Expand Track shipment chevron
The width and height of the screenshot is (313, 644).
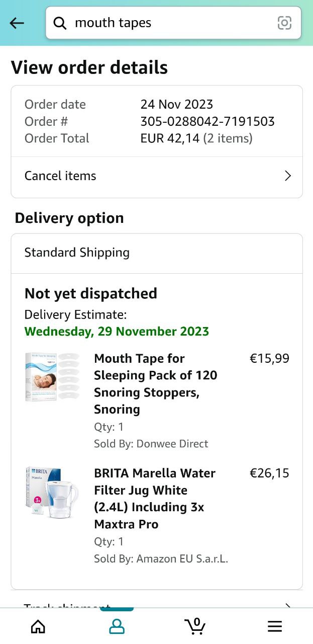coord(287,605)
